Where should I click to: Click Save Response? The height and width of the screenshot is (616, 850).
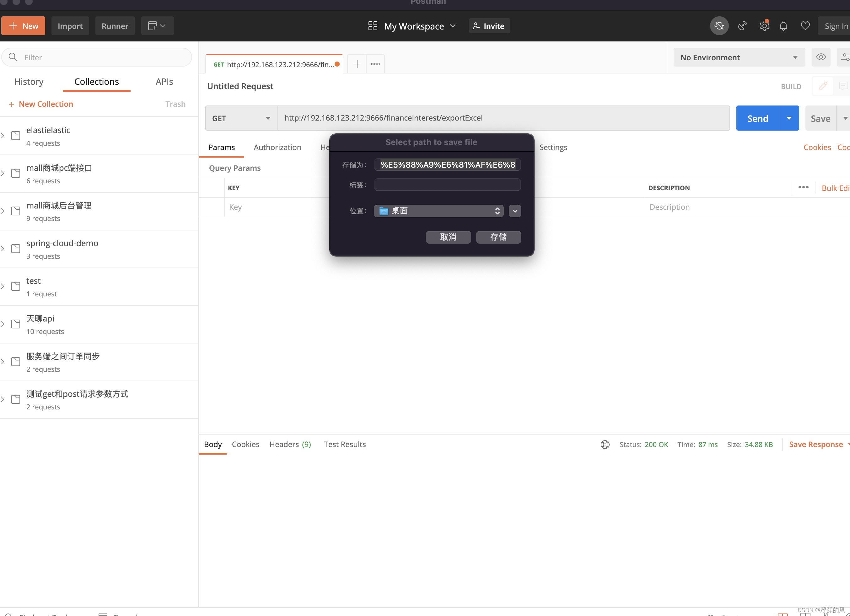coord(816,444)
